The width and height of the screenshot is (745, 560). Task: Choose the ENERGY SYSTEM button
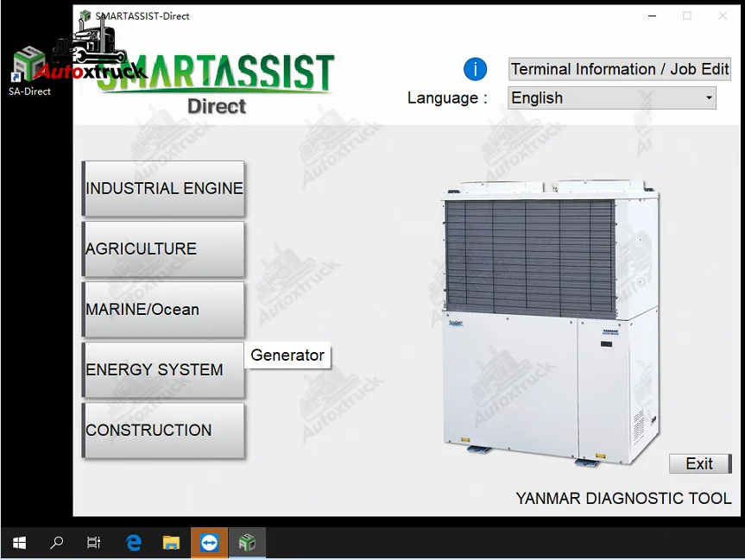(163, 369)
